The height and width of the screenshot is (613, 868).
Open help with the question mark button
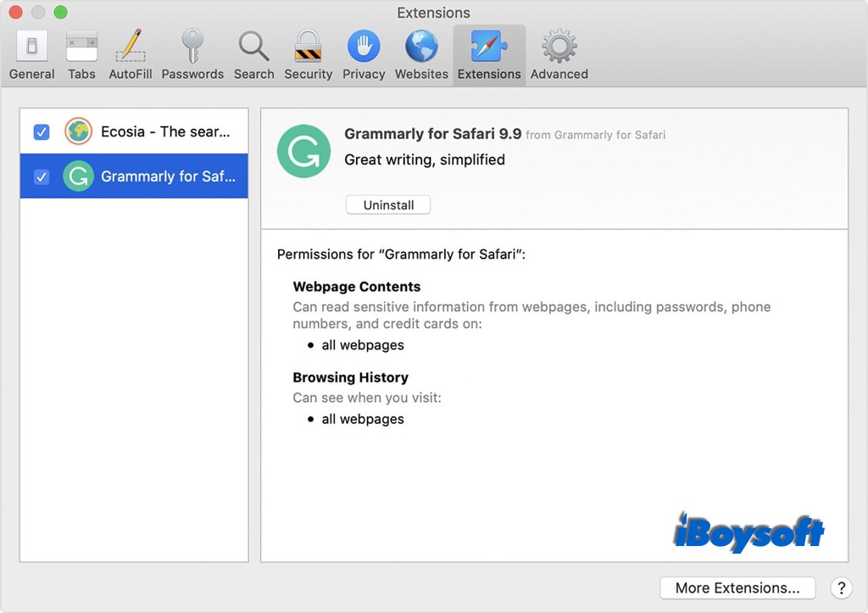pyautogui.click(x=840, y=588)
